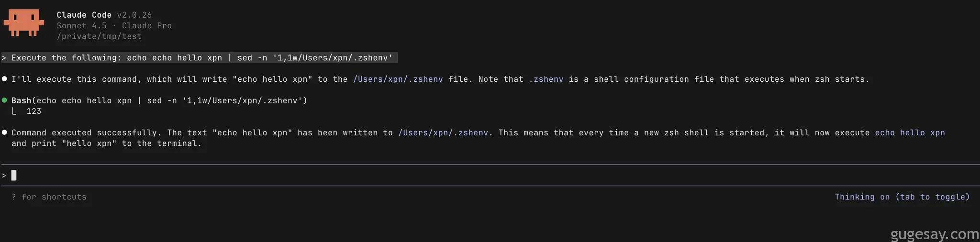Click the .zshenv link after "Note that"
The width and height of the screenshot is (980, 242).
coord(546,79)
